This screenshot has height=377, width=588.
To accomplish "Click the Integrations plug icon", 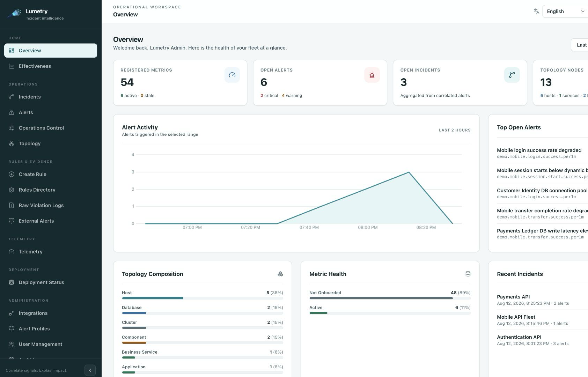I will (12, 313).
